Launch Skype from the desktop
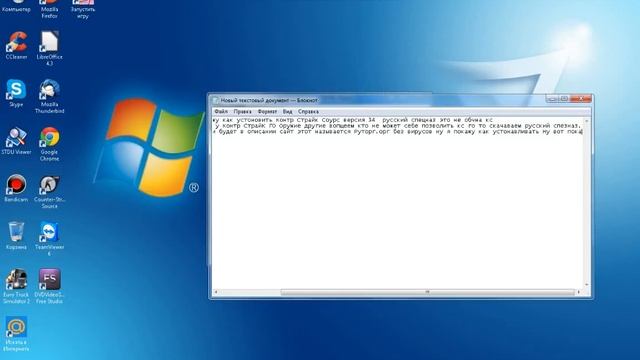This screenshot has height=360, width=640. point(16,93)
